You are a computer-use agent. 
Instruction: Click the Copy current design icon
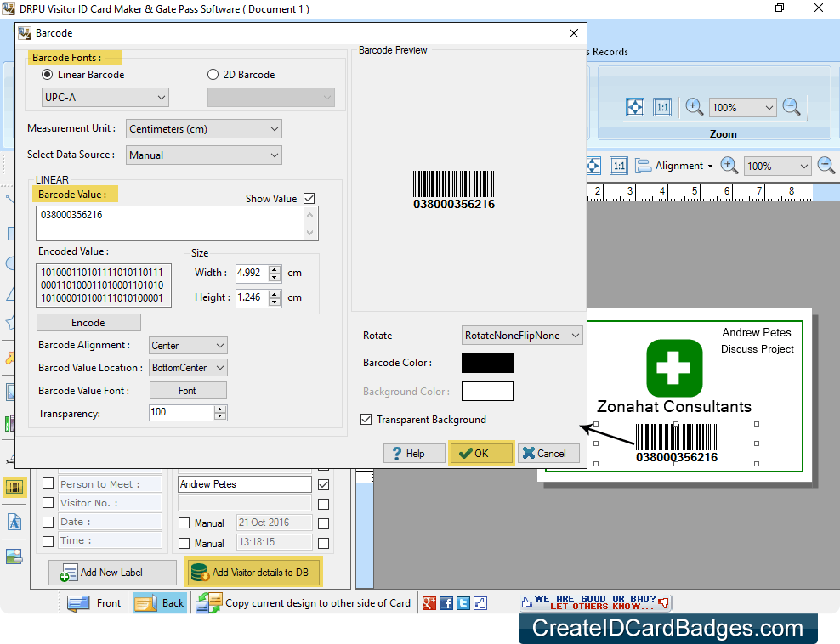(208, 602)
